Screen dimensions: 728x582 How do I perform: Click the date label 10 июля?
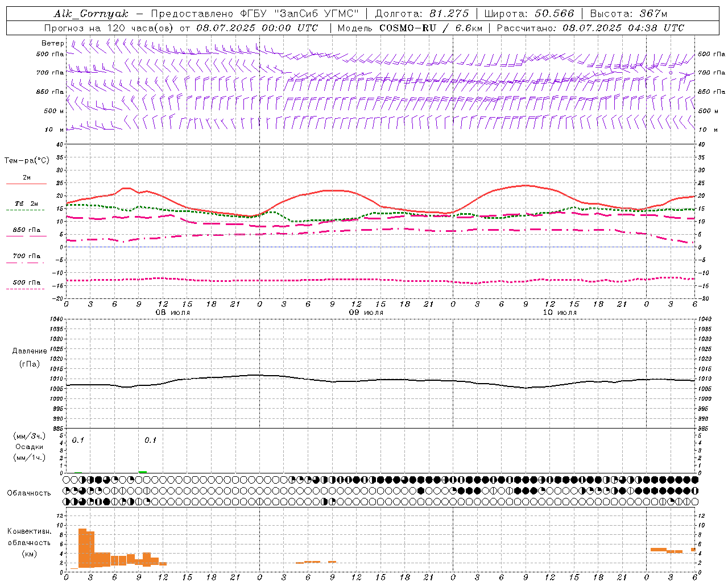560,313
